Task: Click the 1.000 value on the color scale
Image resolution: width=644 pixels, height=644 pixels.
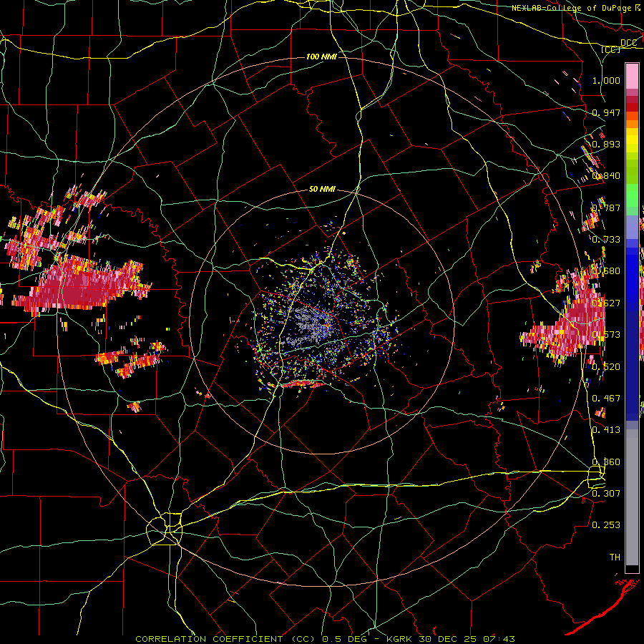Action: tap(606, 80)
